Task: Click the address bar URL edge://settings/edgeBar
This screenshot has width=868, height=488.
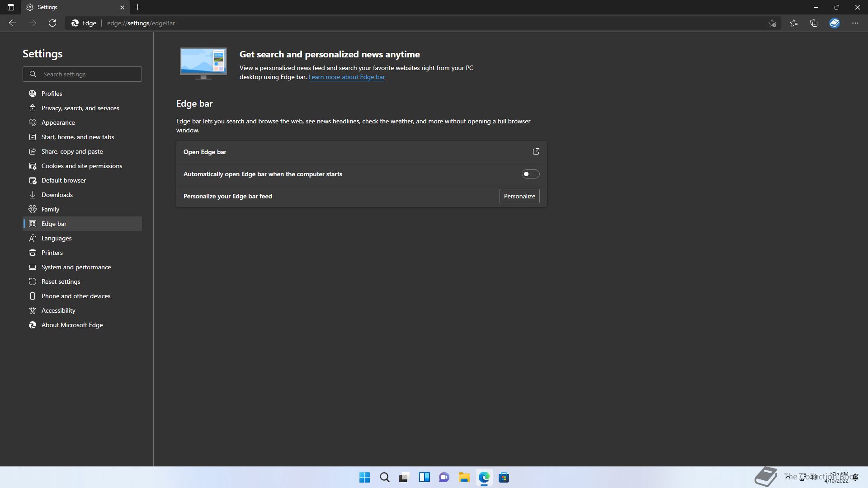Action: click(141, 23)
